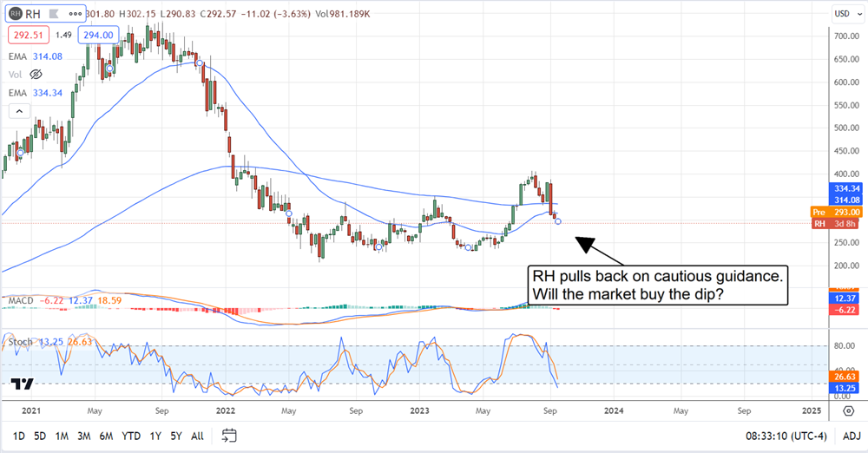The width and height of the screenshot is (868, 453).
Task: Click the 1.49 spread value
Action: click(x=63, y=35)
